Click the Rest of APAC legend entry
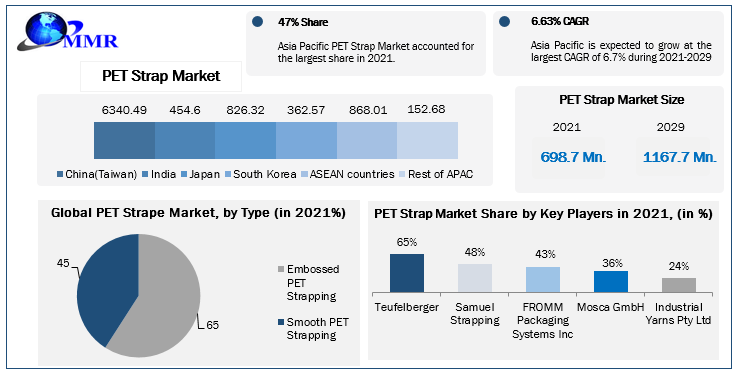The image size is (739, 376). pos(436,174)
